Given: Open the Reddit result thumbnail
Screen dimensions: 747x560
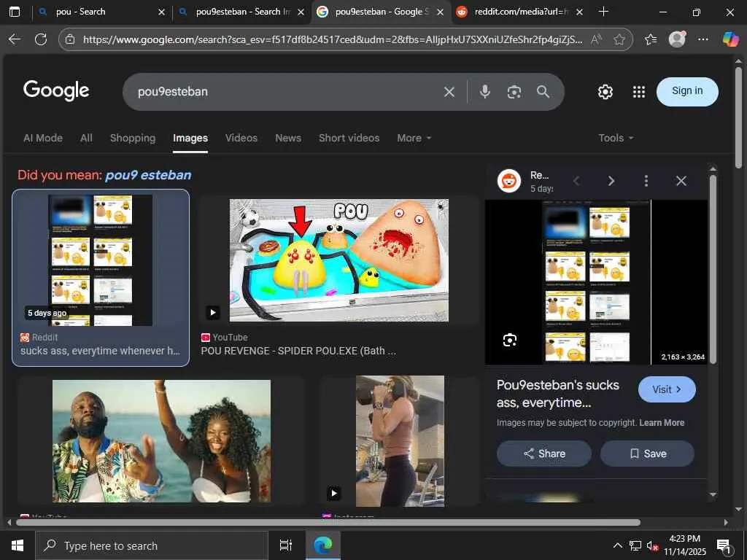Looking at the screenshot, I should tap(100, 260).
